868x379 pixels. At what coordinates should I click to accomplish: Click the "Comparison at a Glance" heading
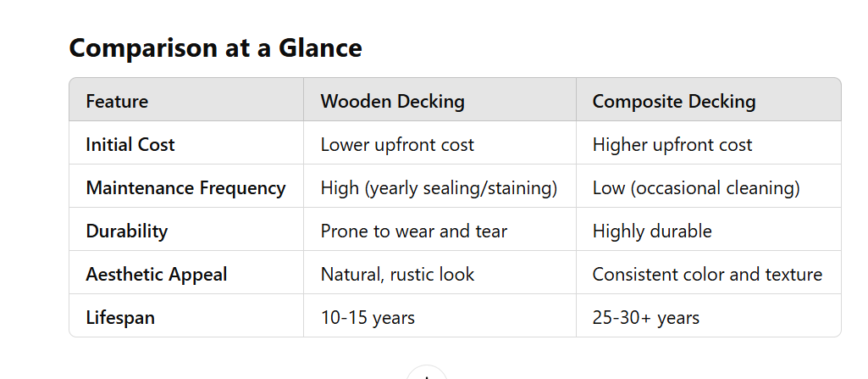215,48
